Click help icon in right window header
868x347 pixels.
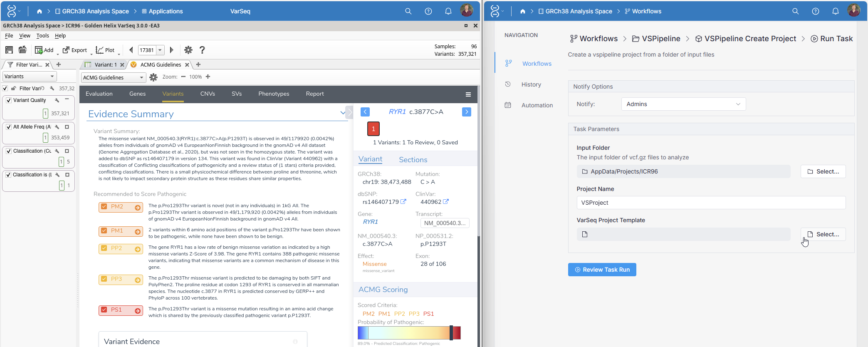(816, 11)
